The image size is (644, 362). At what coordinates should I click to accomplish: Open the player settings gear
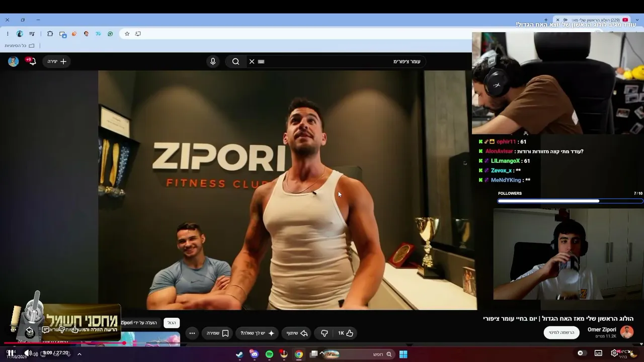point(614,353)
